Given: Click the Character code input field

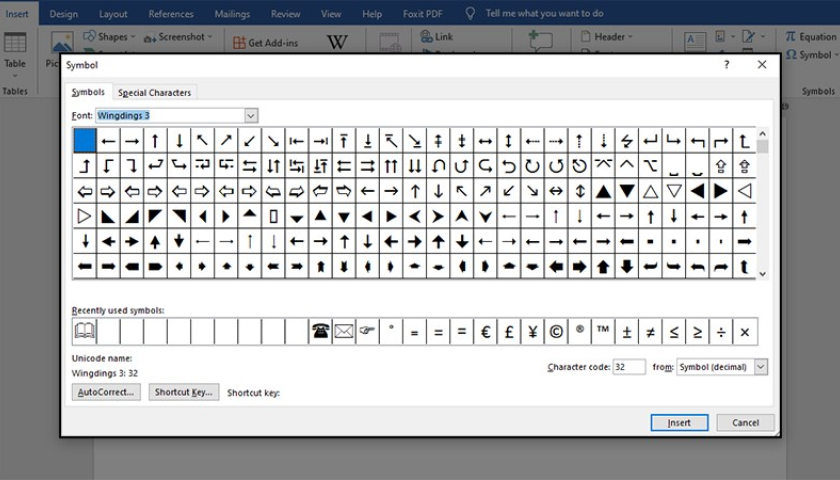Looking at the screenshot, I should [x=628, y=367].
